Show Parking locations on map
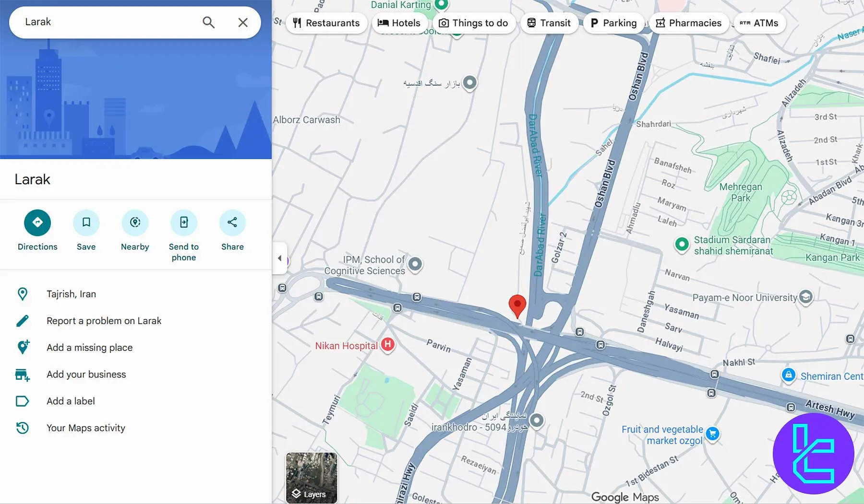864x504 pixels. [x=613, y=23]
